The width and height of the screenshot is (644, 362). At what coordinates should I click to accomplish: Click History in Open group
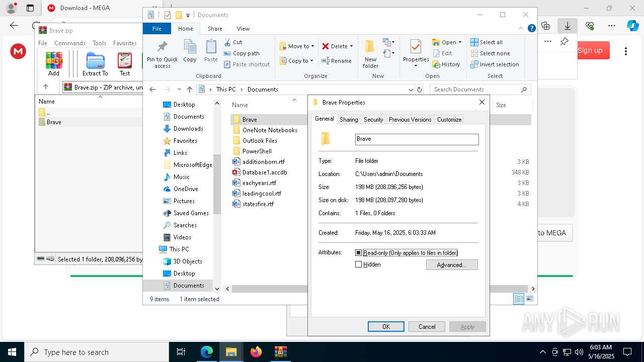[446, 64]
